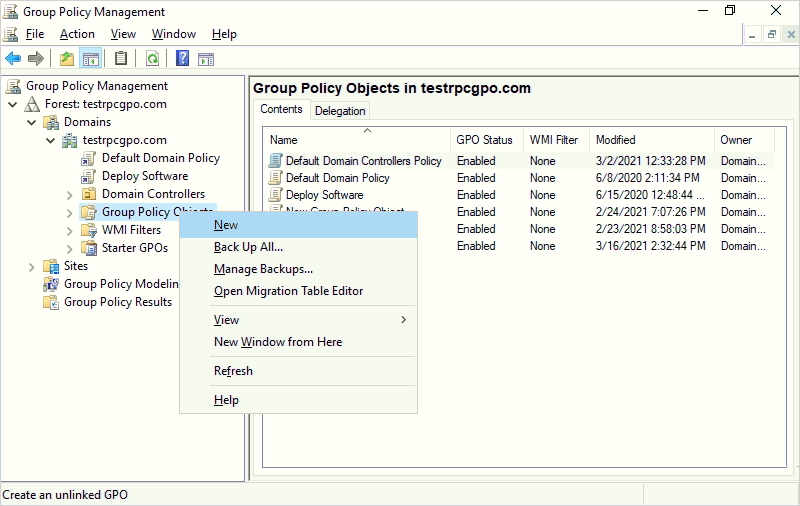
Task: Click the GPO Status column header
Action: (484, 140)
